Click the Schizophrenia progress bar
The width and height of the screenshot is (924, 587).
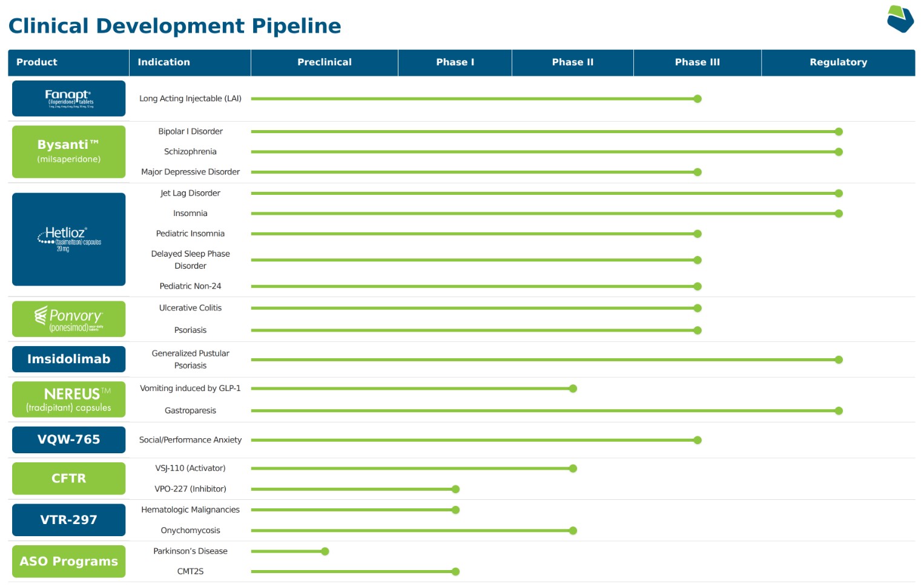(x=545, y=151)
